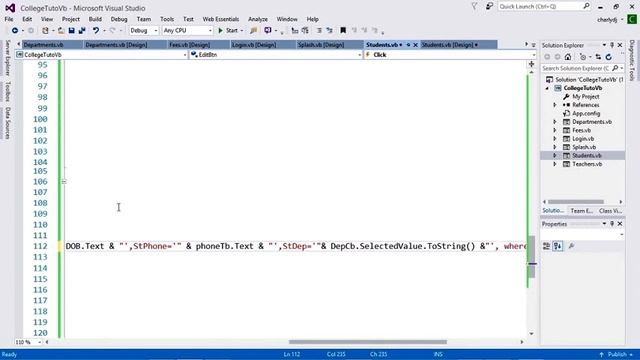Image resolution: width=640 pixels, height=360 pixels.
Task: Click Sync with Active Document icon
Action: (x=598, y=57)
